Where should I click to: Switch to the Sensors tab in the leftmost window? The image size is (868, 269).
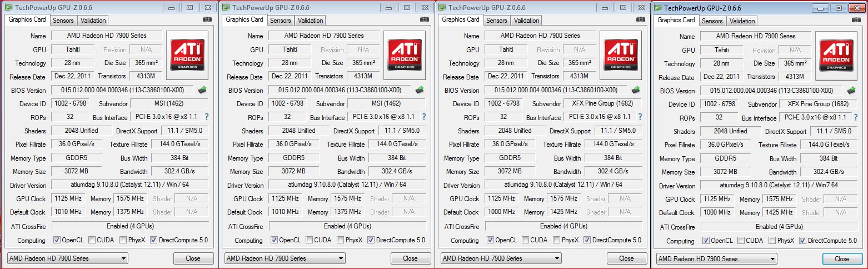[63, 21]
